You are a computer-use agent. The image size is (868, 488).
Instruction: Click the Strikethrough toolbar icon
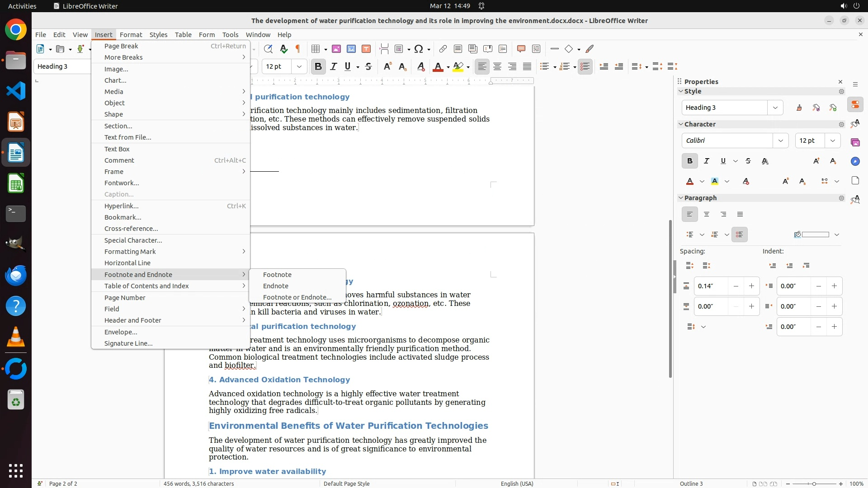coord(368,67)
